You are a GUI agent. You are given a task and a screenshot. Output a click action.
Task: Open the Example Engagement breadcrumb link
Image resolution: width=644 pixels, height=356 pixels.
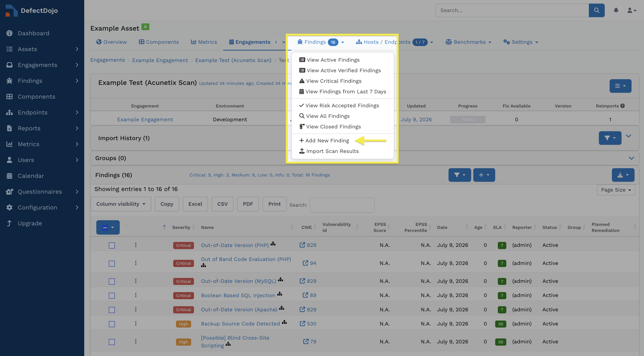pos(160,60)
